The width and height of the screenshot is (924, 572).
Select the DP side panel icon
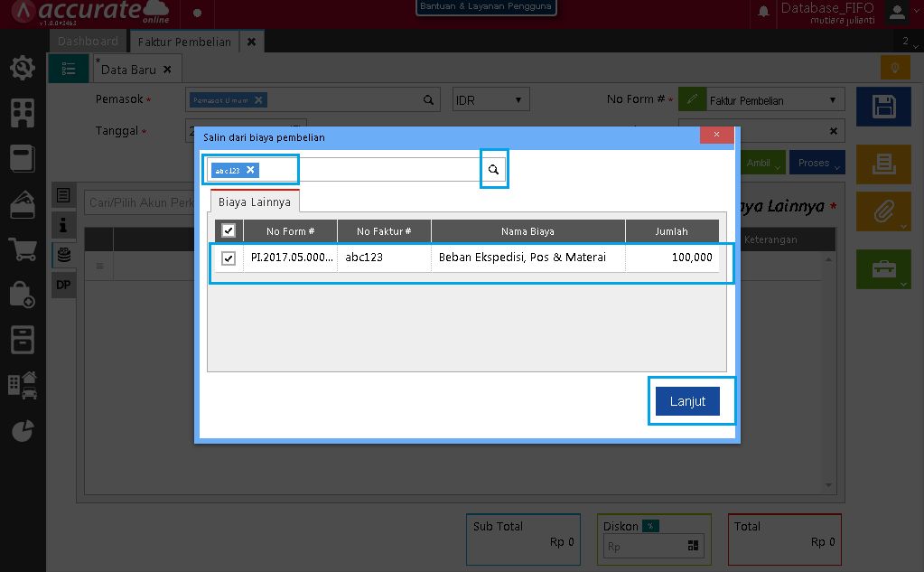point(62,285)
